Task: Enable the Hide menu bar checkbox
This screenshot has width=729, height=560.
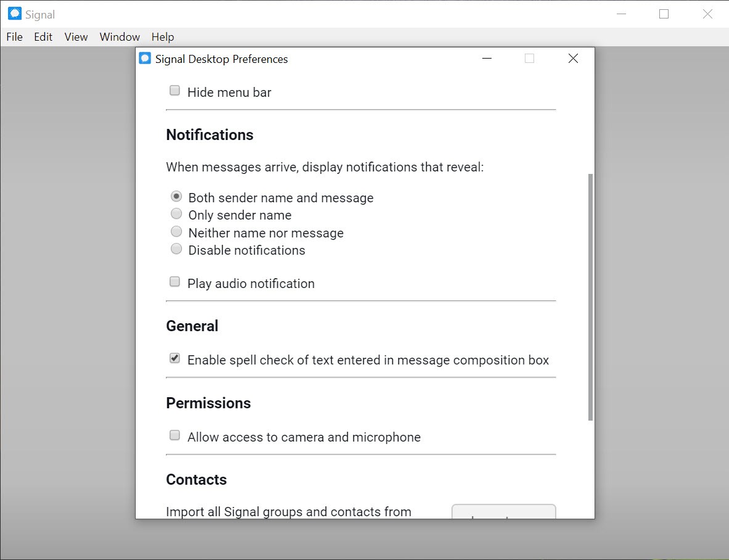Action: [175, 91]
